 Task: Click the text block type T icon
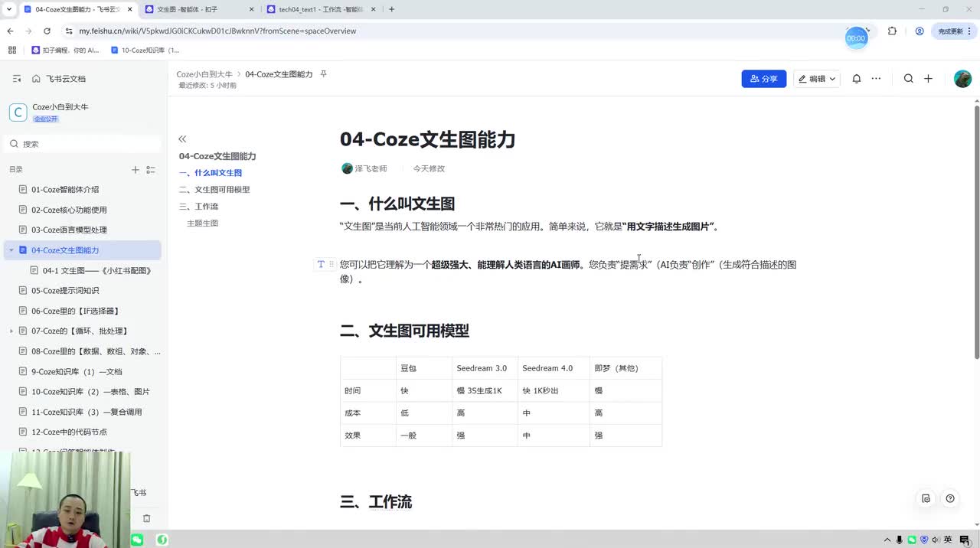(321, 264)
